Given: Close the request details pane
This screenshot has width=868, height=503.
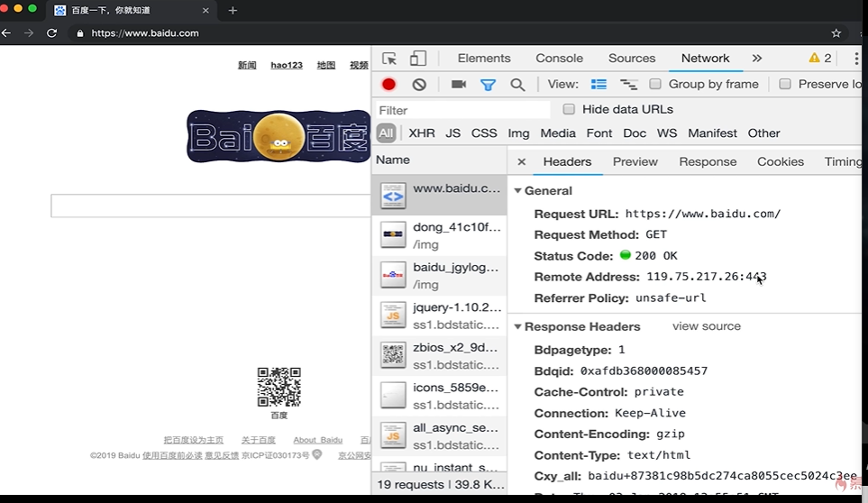Looking at the screenshot, I should point(521,161).
